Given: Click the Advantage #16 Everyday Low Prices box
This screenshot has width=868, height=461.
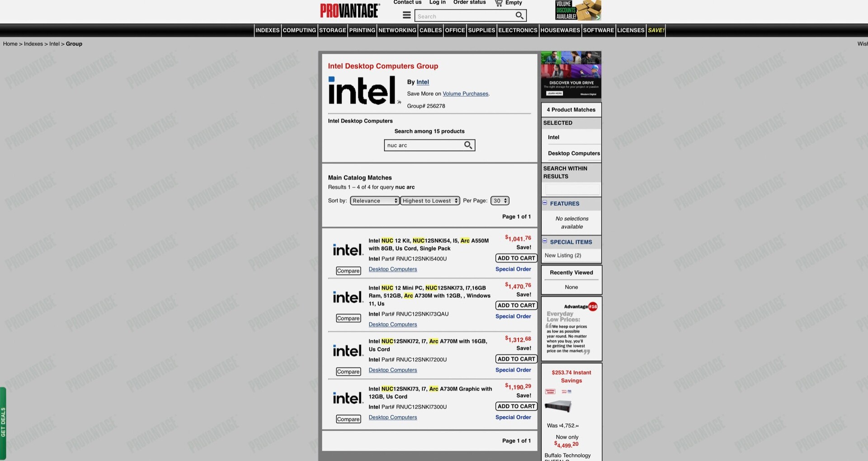Looking at the screenshot, I should click(571, 329).
